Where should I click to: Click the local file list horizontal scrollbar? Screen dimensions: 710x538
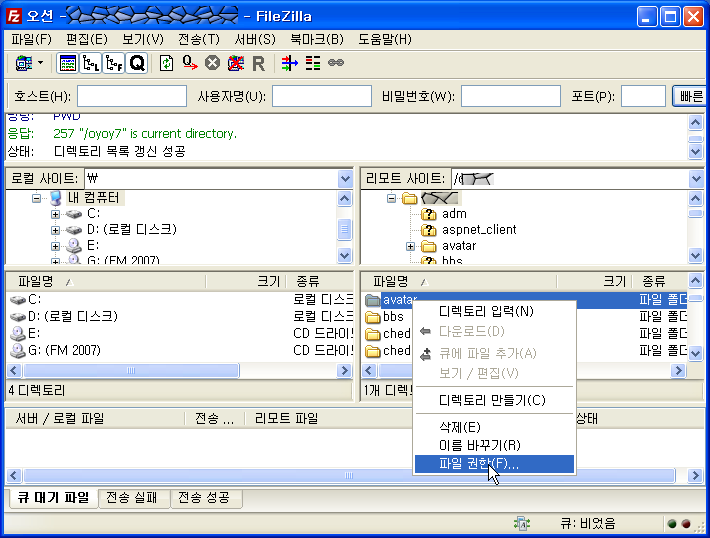[x=131, y=370]
